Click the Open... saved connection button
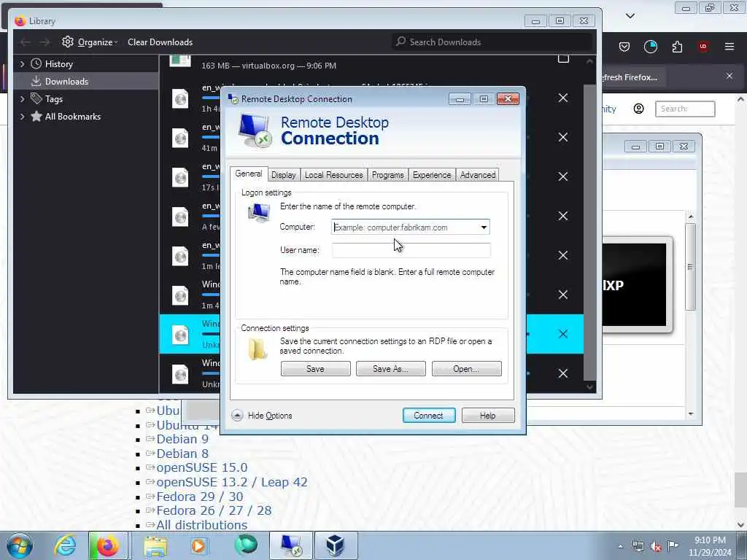747x560 pixels. pos(466,368)
